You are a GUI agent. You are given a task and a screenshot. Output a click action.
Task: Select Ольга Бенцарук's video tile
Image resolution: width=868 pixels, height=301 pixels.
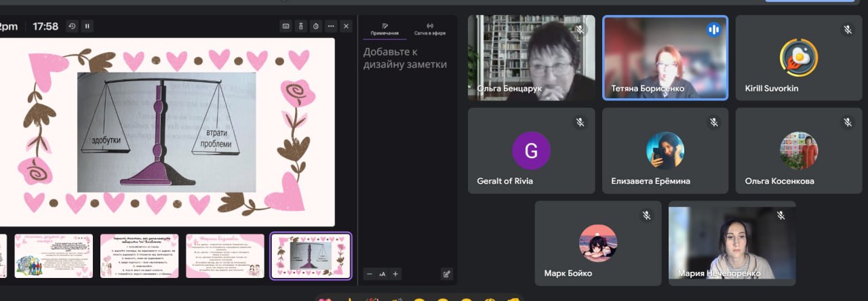[531, 58]
